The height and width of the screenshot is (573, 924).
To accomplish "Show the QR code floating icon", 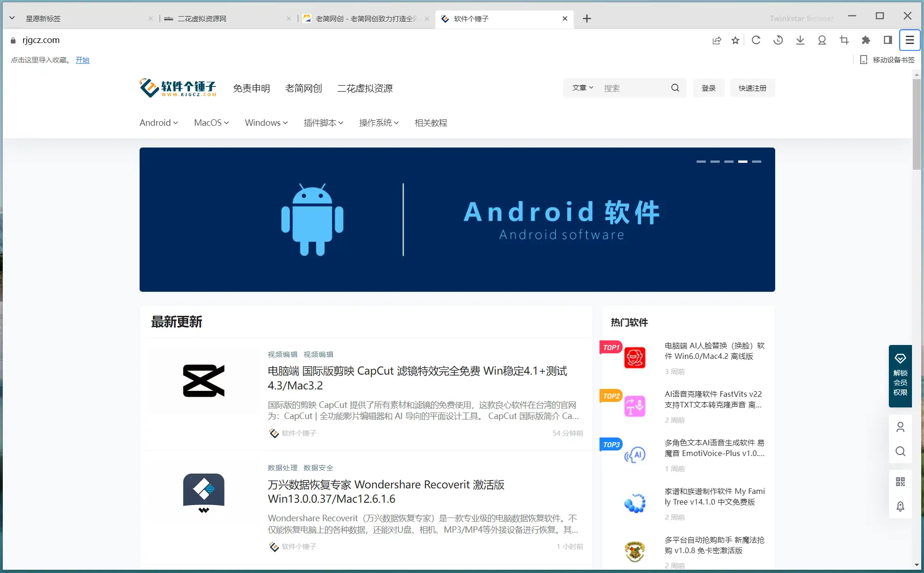I will point(900,482).
